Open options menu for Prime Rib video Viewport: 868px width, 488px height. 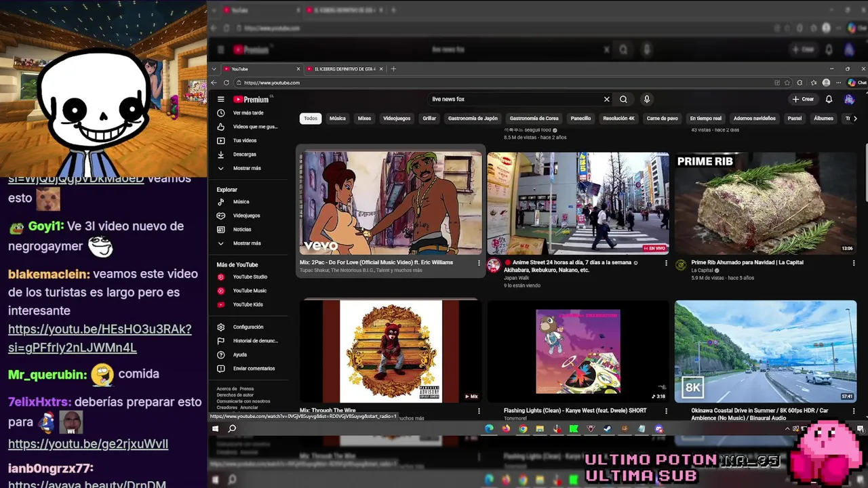[854, 263]
